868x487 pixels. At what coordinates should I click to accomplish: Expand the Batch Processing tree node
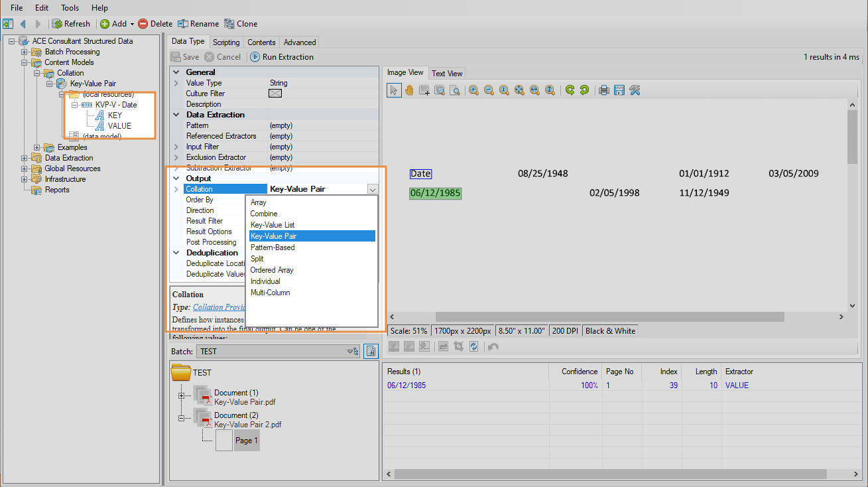25,52
